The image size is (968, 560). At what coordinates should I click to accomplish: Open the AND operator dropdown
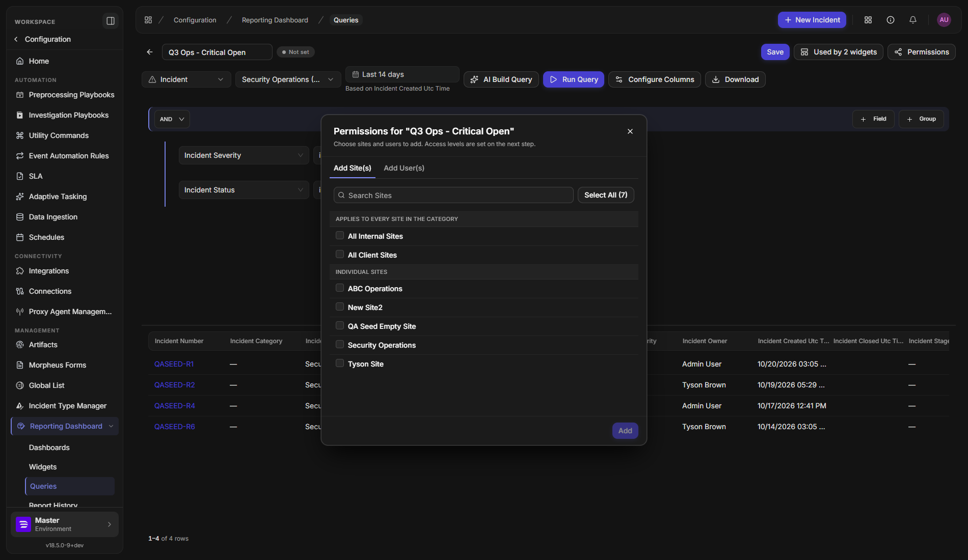point(172,119)
